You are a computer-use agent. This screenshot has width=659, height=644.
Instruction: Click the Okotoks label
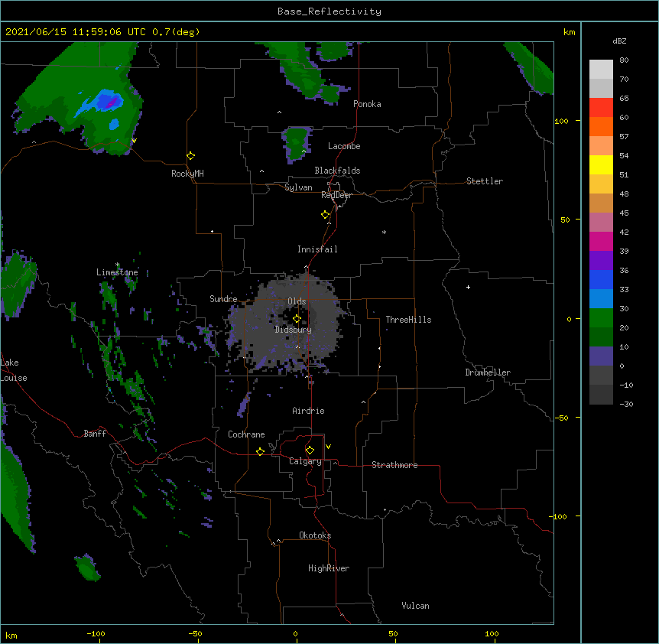315,535
